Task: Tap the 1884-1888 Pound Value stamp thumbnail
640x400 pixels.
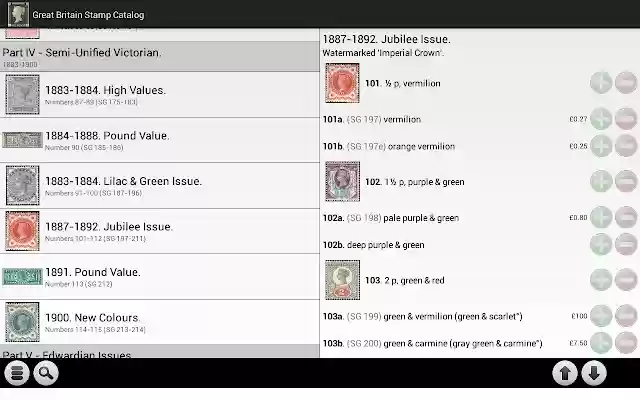Action: pos(22,140)
